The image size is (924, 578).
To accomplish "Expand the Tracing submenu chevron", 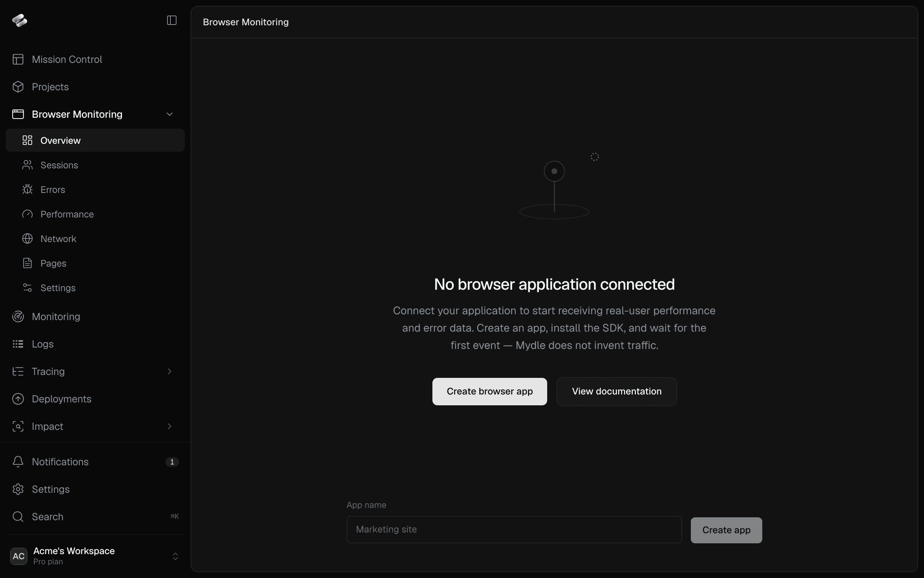I will click(170, 371).
